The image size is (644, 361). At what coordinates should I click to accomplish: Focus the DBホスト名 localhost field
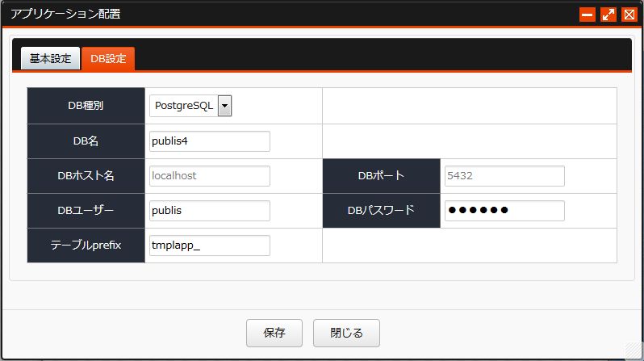[210, 176]
